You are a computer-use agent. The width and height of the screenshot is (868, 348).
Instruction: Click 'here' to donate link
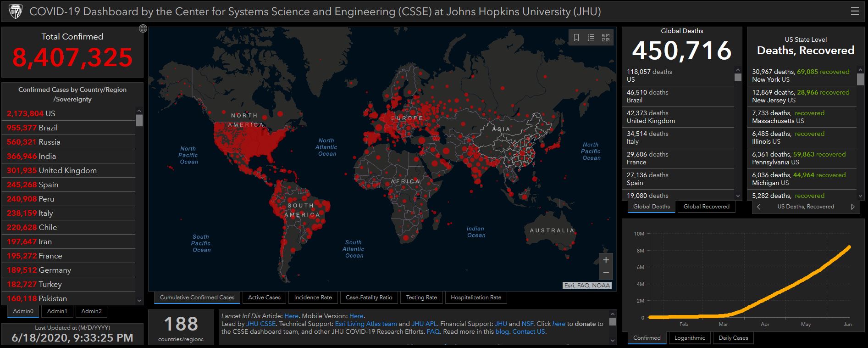(559, 324)
